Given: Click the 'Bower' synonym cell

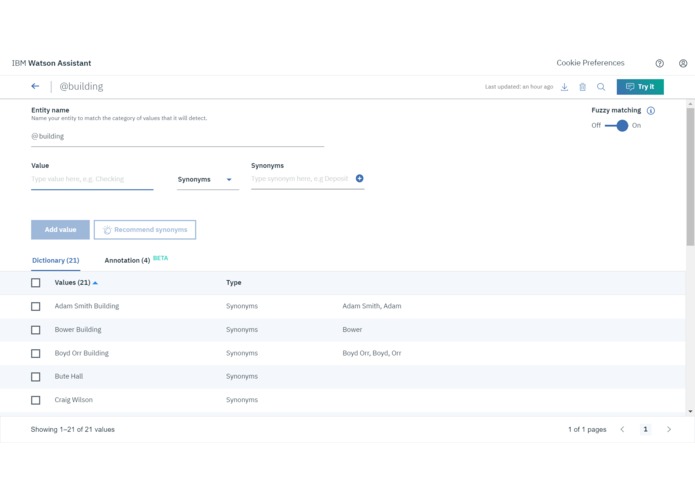Looking at the screenshot, I should [352, 330].
